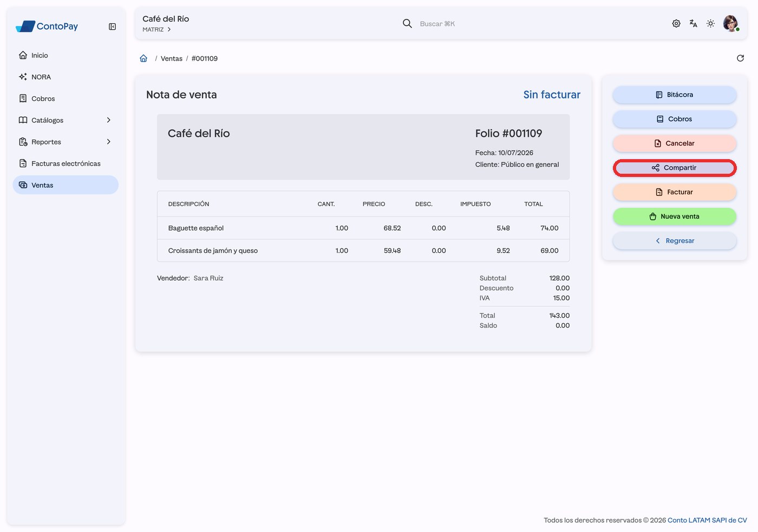Open the user avatar menu
The height and width of the screenshot is (532, 758).
coord(731,23)
